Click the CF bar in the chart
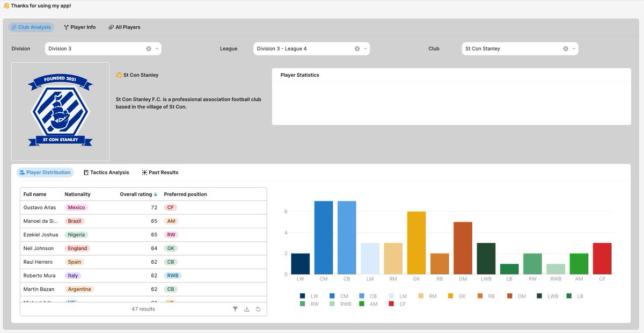The width and height of the screenshot is (644, 333). point(602,258)
